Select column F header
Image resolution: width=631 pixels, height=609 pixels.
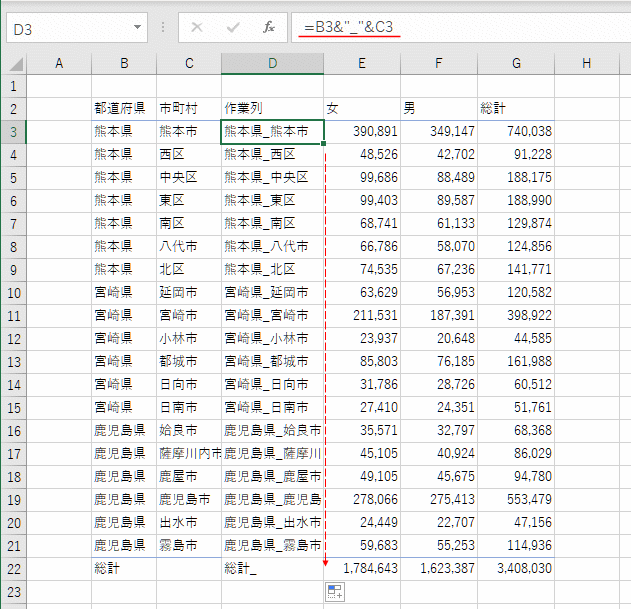tap(439, 64)
